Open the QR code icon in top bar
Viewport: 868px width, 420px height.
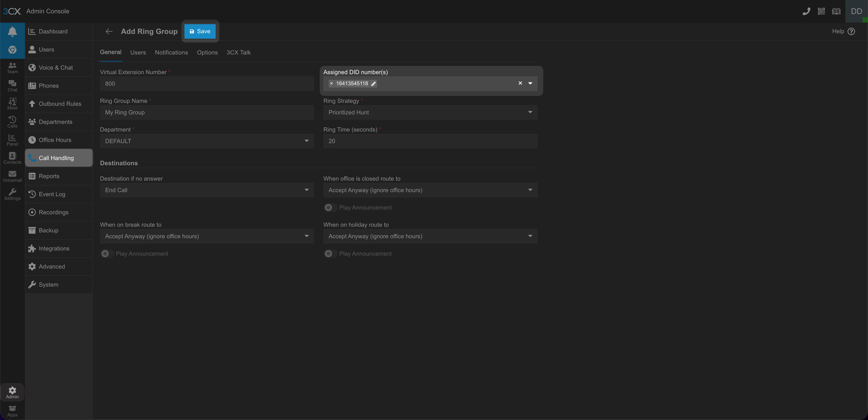(x=821, y=12)
